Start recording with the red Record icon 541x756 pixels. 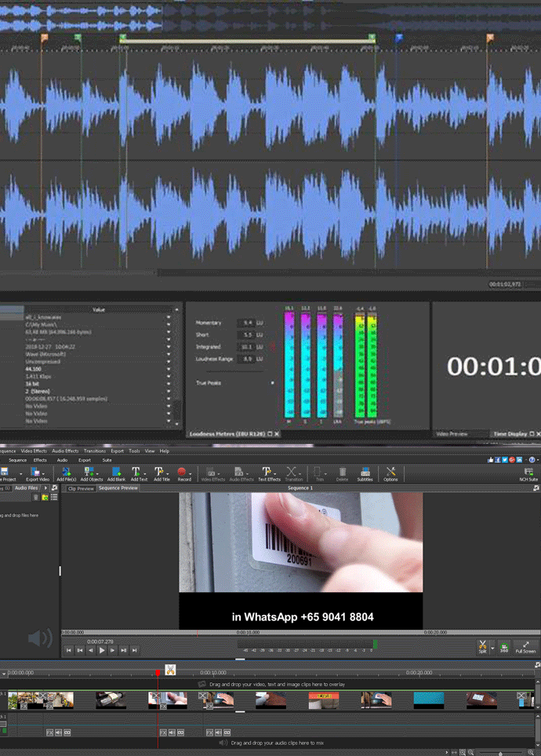coord(181,471)
